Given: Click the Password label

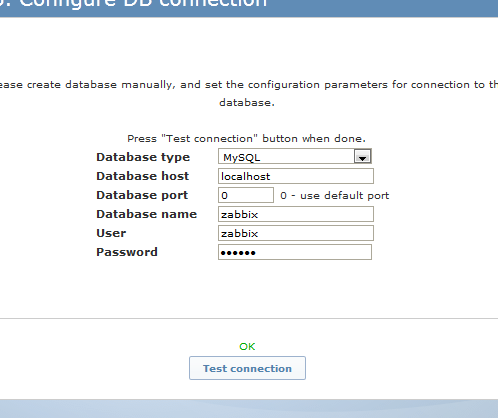Looking at the screenshot, I should point(127,252).
